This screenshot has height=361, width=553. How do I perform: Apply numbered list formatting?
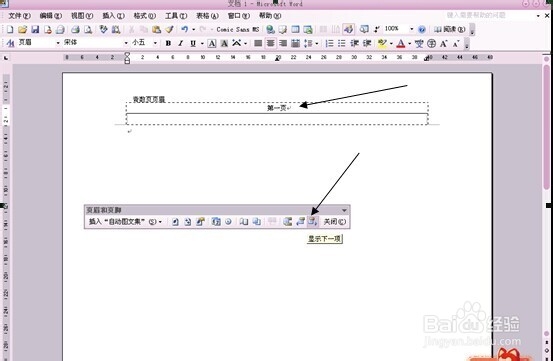(x=329, y=43)
